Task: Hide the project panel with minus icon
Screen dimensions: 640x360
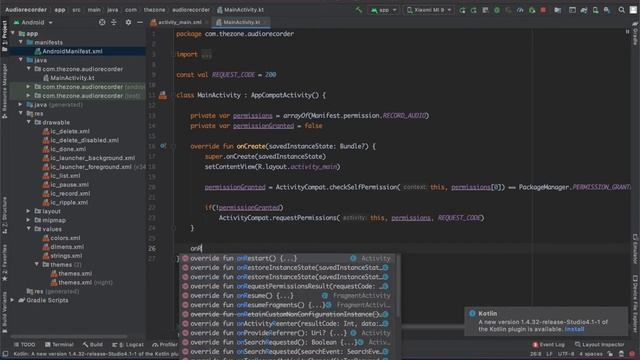Action: pos(140,22)
